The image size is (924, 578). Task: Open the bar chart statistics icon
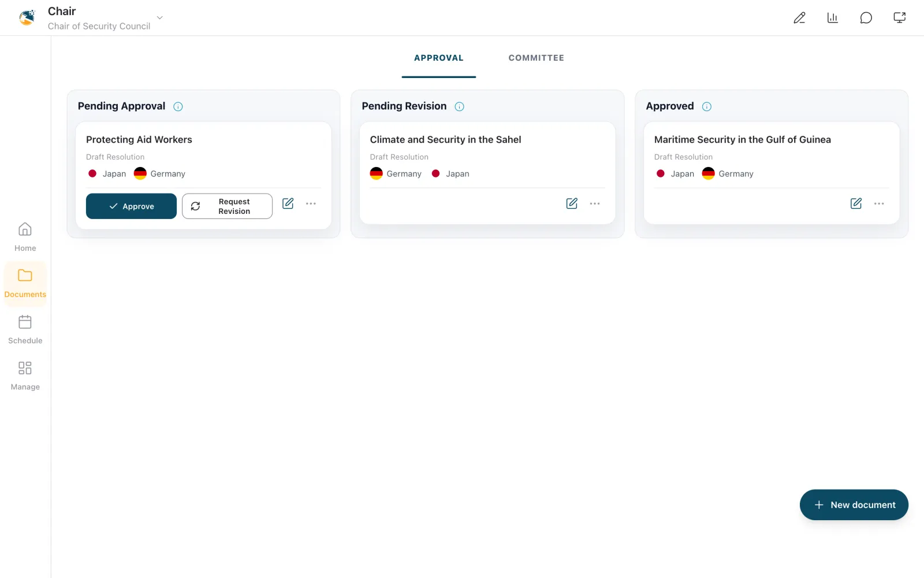tap(833, 18)
